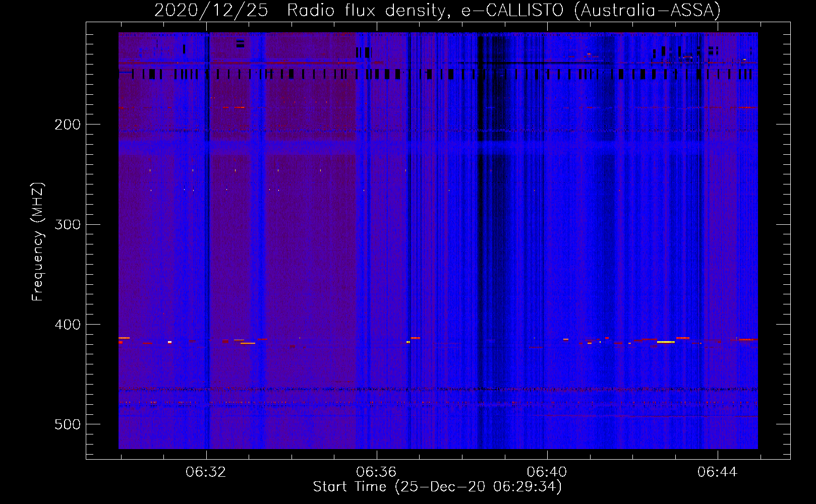The width and height of the screenshot is (816, 504).
Task: Click the 300 frequency tick label
Action: (68, 224)
